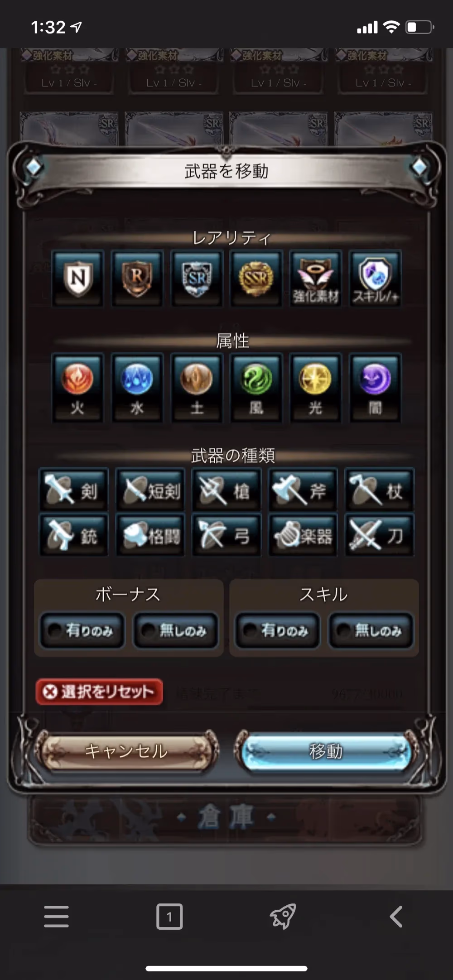This screenshot has height=980, width=453.
Task: Confirm with the 移動 button
Action: (325, 751)
